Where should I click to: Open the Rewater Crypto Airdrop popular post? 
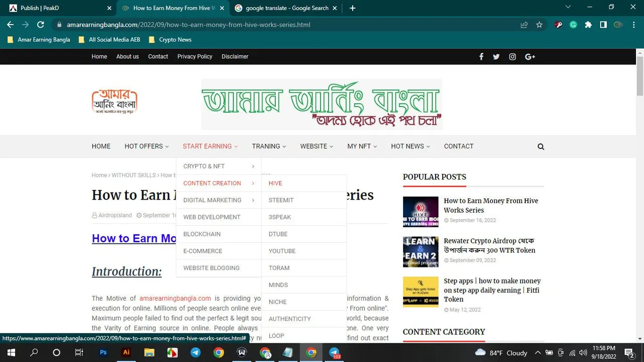coord(489,245)
